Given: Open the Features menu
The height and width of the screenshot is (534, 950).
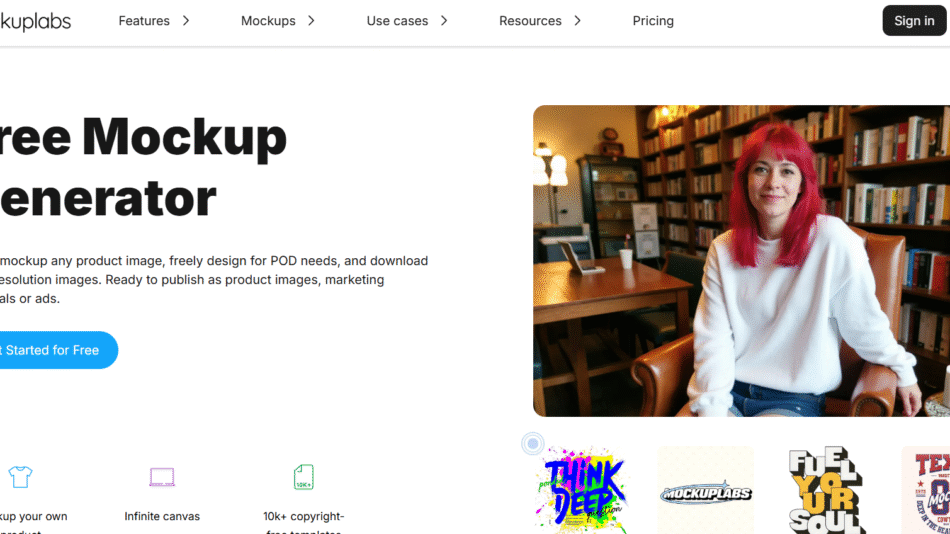Looking at the screenshot, I should [144, 21].
